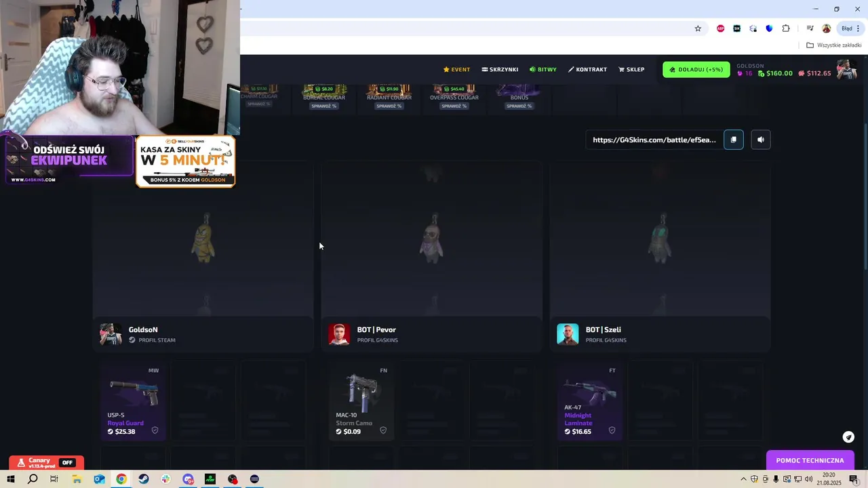
Task: Click shield icon on AK-47 Midnight Laminate card
Action: click(x=612, y=430)
